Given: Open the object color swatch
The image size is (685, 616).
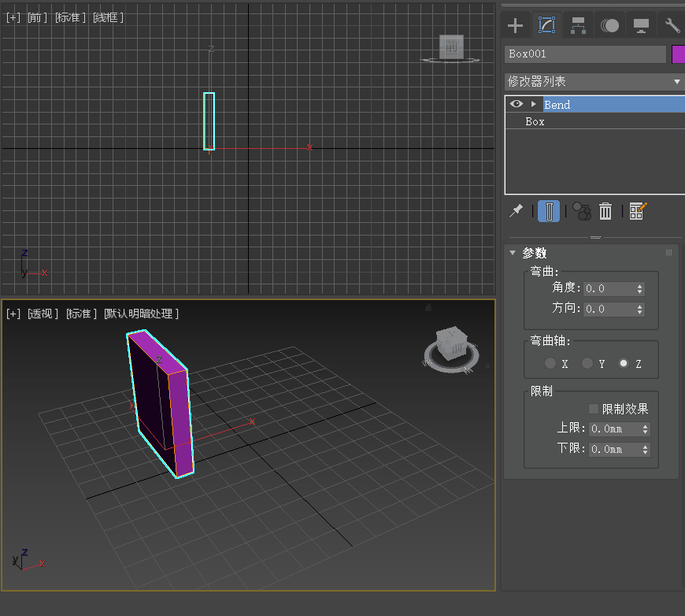Looking at the screenshot, I should pyautogui.click(x=678, y=54).
